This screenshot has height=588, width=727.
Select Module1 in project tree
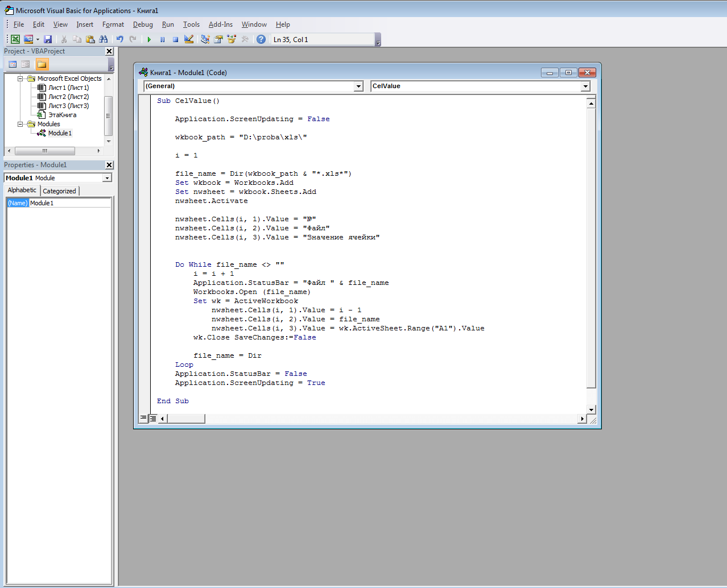60,133
